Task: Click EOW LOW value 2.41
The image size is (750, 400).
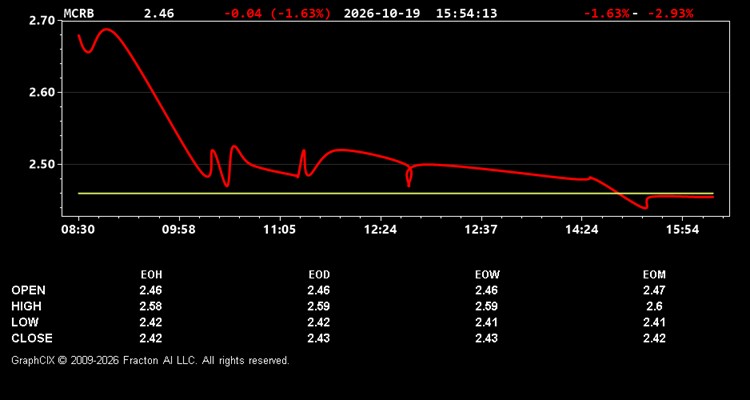Action: 486,322
